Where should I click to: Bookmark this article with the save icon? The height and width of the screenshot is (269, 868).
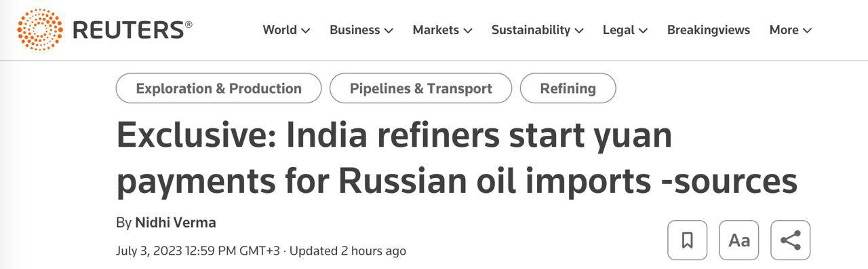(x=687, y=240)
